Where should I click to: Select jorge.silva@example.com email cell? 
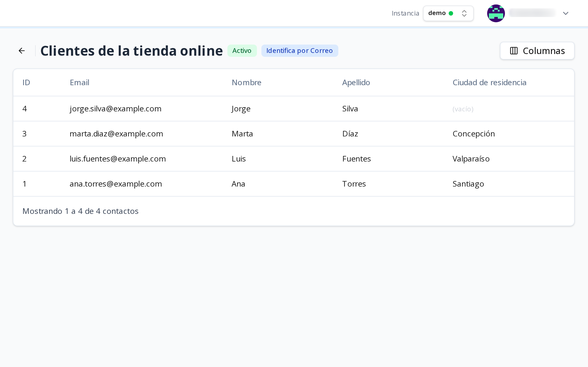coord(115,109)
